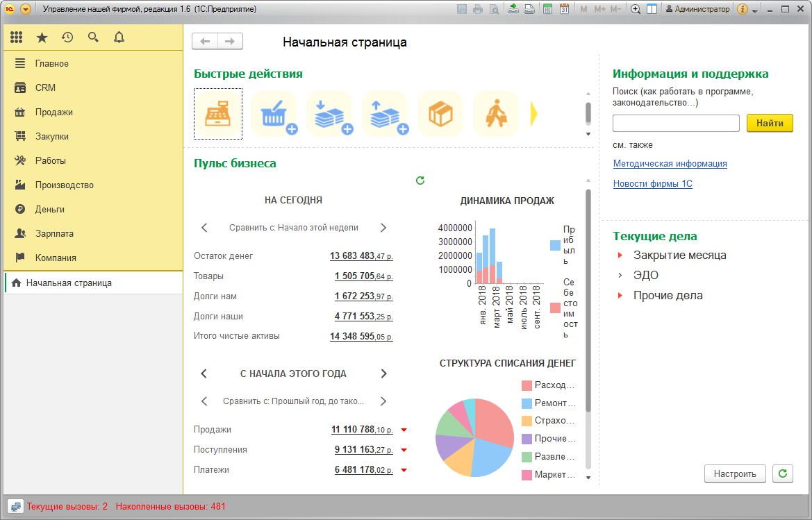Viewport: 812px width, 520px height.
Task: Open the Новости фирмы 1С link
Action: point(652,184)
